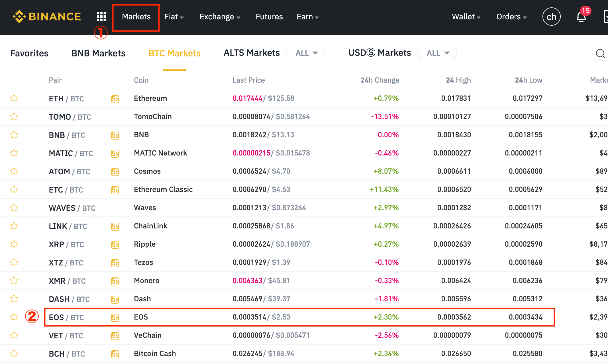Open the WAVES / BTC trading pair

click(72, 208)
